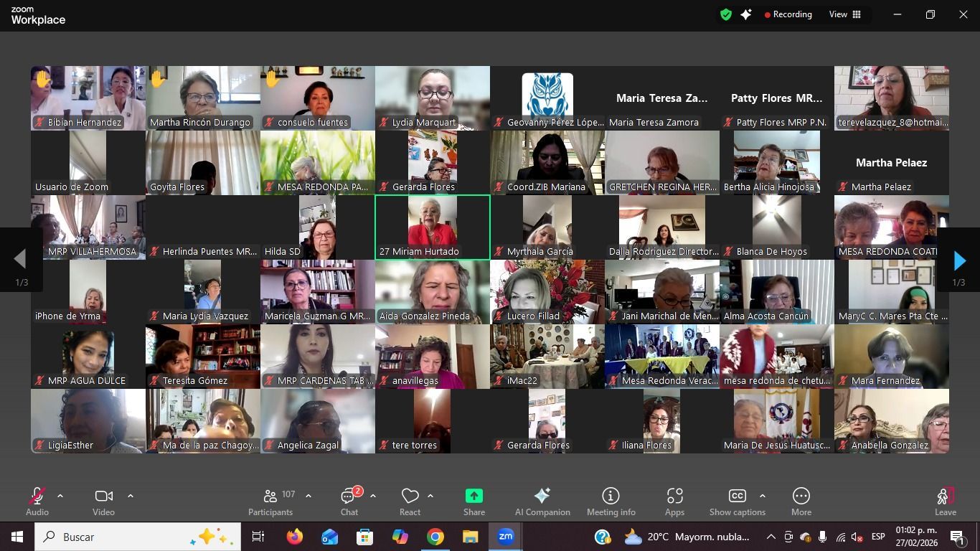Viewport: 980px width, 551px height.
Task: Select Bibian Hernandez video tile
Action: point(88,98)
